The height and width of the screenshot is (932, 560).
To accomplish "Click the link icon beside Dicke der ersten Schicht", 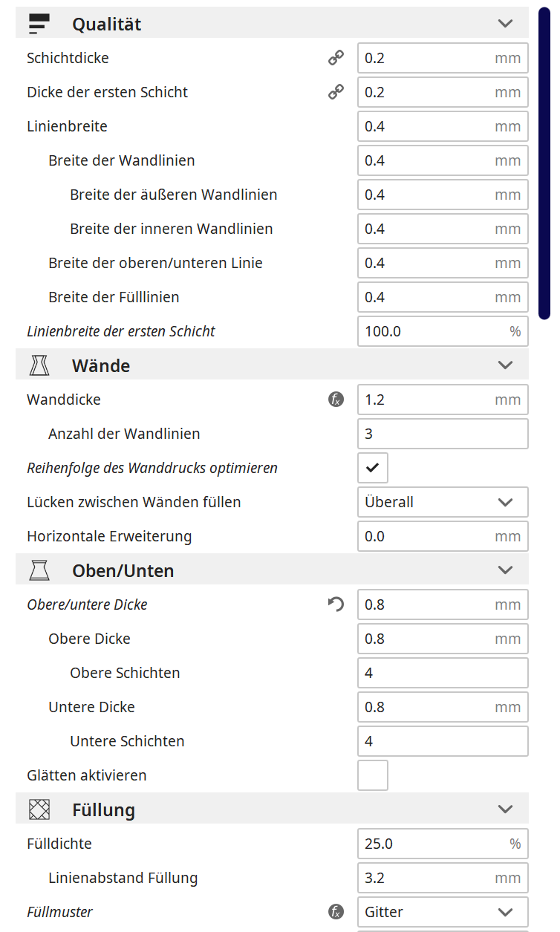I will (x=336, y=92).
